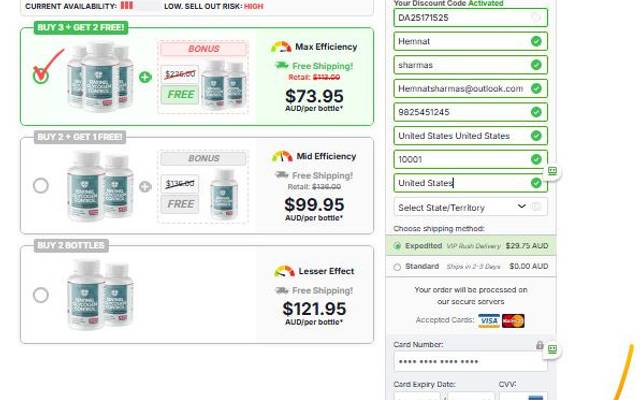Click the green truck icon by Free Shipping
The height and width of the screenshot is (400, 640).
(x=282, y=65)
